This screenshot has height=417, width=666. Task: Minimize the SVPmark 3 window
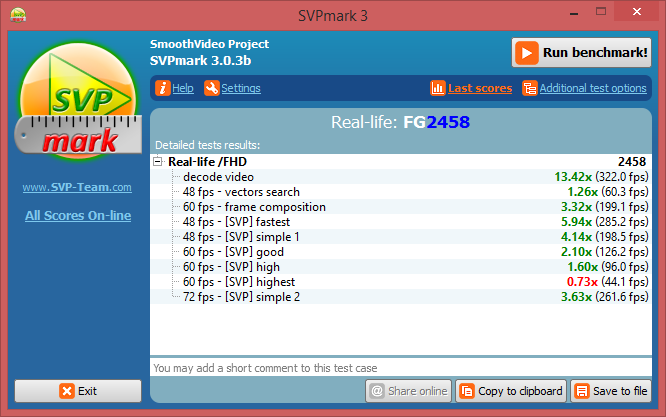coord(574,12)
